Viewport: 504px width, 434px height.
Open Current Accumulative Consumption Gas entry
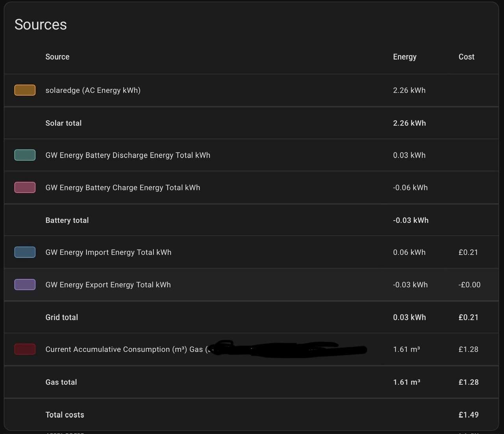pos(252,349)
